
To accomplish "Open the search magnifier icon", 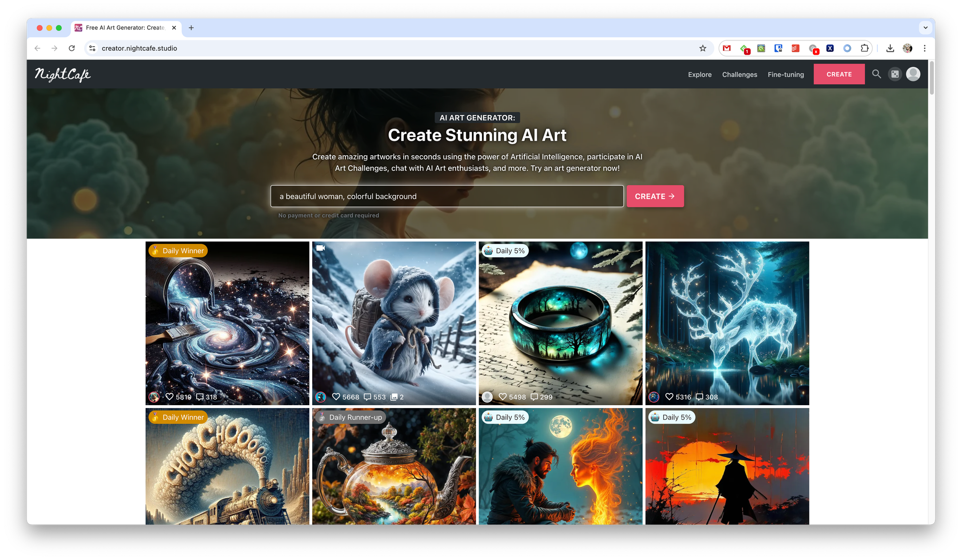I will (876, 74).
